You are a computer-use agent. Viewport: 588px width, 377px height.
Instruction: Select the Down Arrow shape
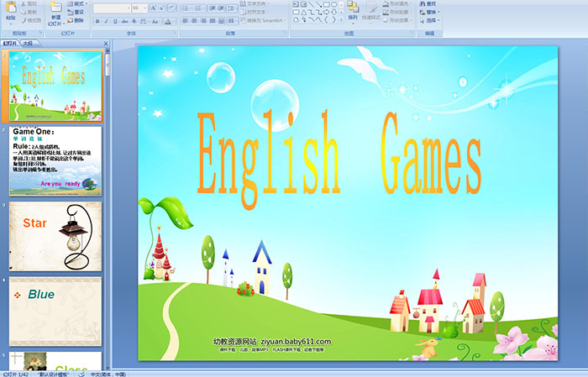tap(334, 13)
